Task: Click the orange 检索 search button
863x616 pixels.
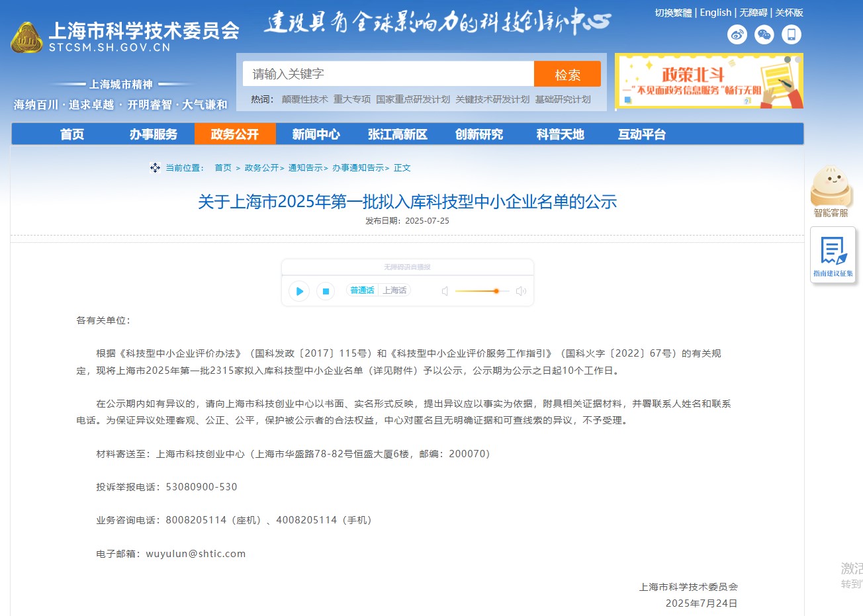Action: tap(567, 74)
